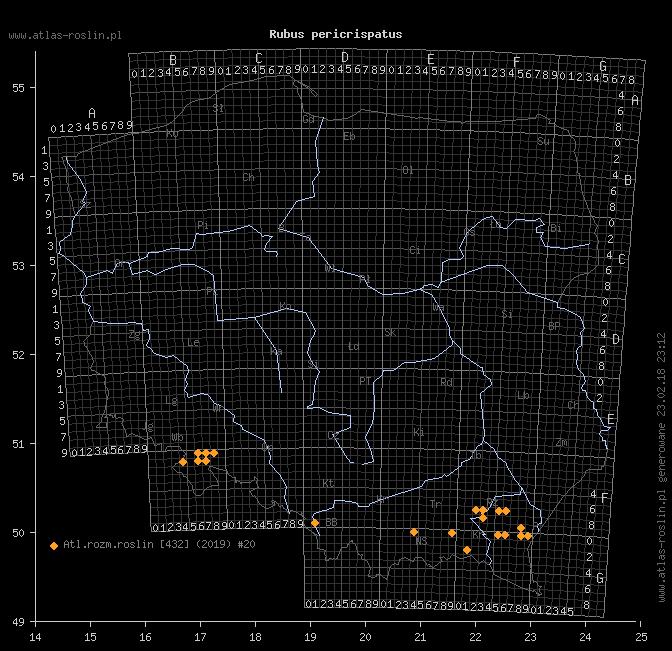Image resolution: width=672 pixels, height=651 pixels.
Task: Click the city label Sz on the map
Action: 85,204
